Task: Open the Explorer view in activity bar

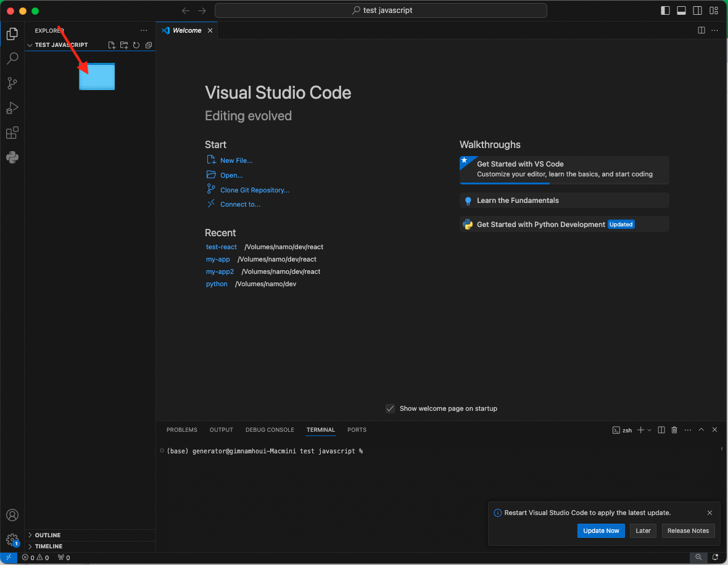Action: (12, 34)
